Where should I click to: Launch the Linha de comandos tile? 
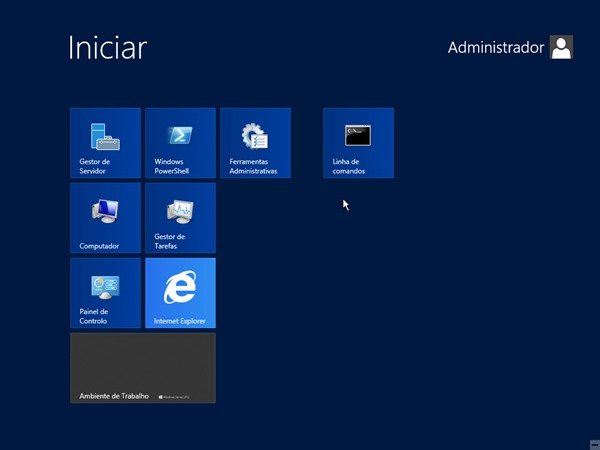click(x=359, y=143)
